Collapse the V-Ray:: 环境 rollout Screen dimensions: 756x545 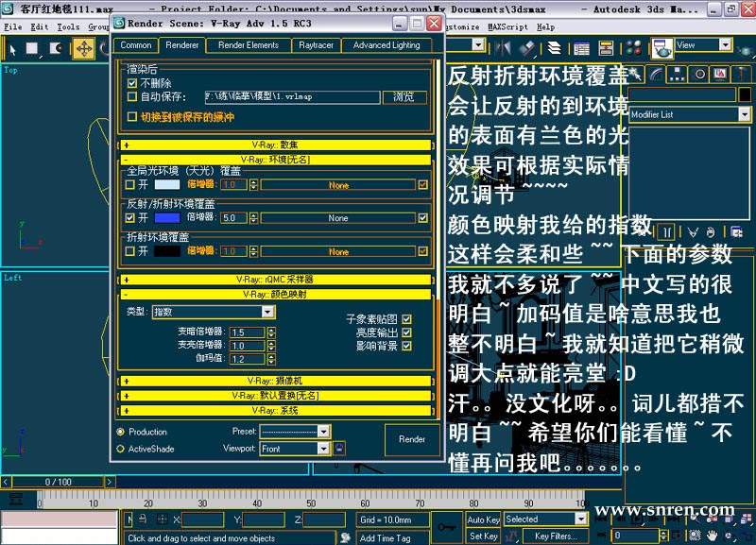click(x=275, y=160)
